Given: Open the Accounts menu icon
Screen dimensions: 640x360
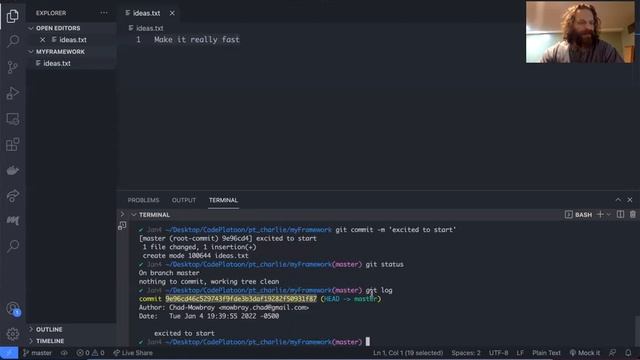Looking at the screenshot, I should (x=13, y=309).
